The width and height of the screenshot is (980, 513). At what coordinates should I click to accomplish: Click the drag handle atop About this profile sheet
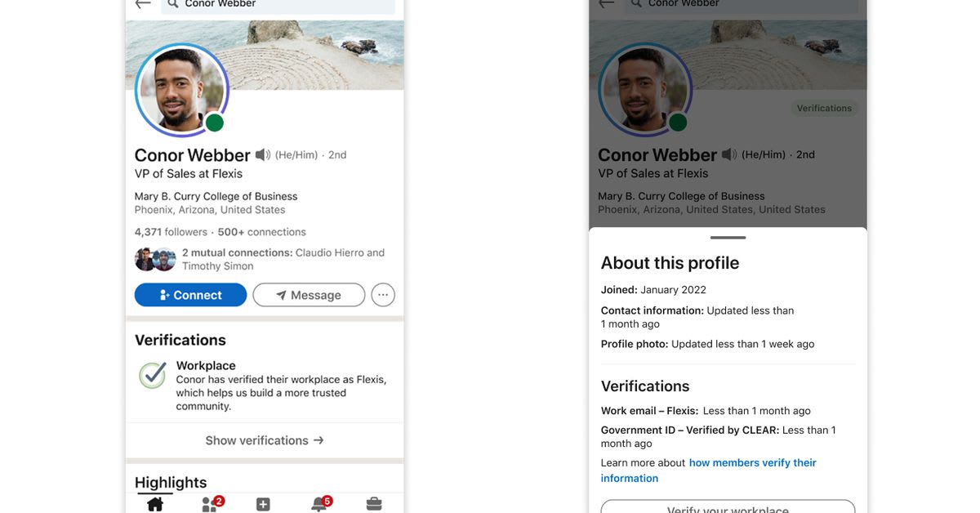point(728,238)
